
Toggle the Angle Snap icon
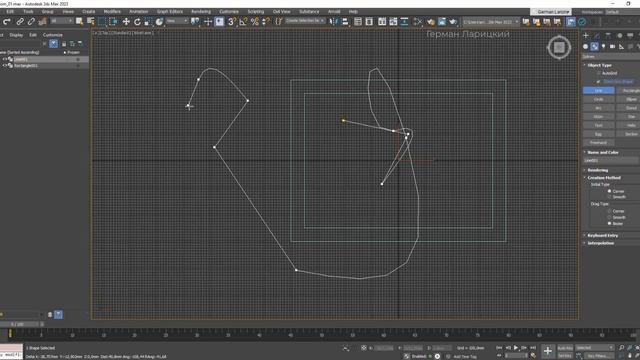pyautogui.click(x=243, y=22)
